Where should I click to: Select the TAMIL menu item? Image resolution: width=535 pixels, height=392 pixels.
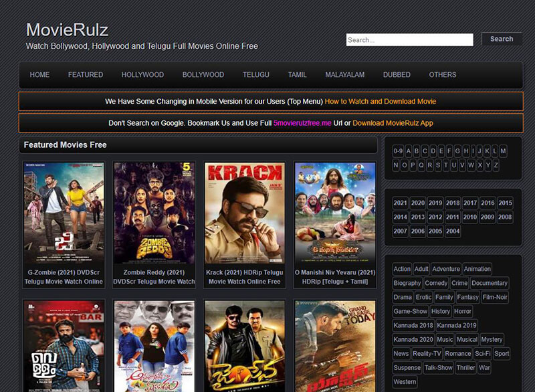pos(297,75)
